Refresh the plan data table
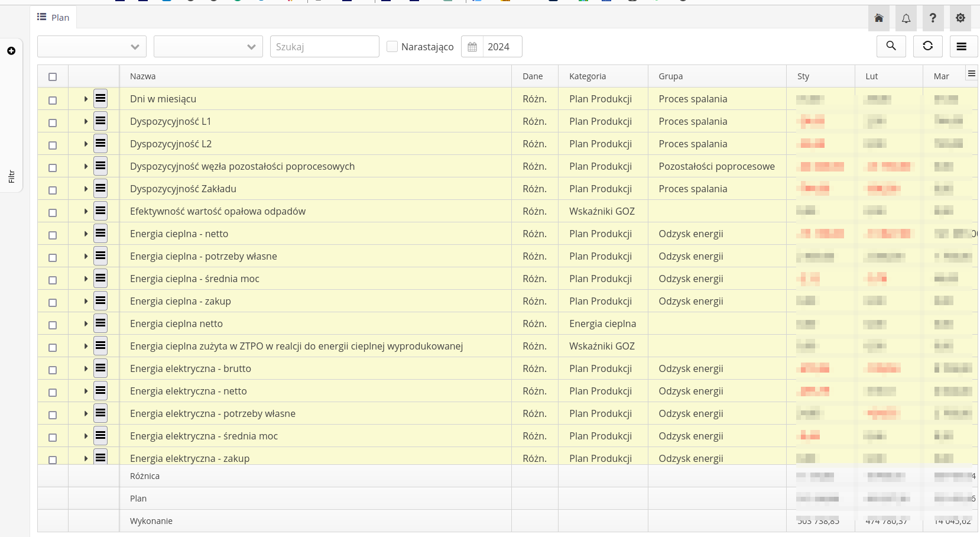This screenshot has width=980, height=537. point(927,46)
